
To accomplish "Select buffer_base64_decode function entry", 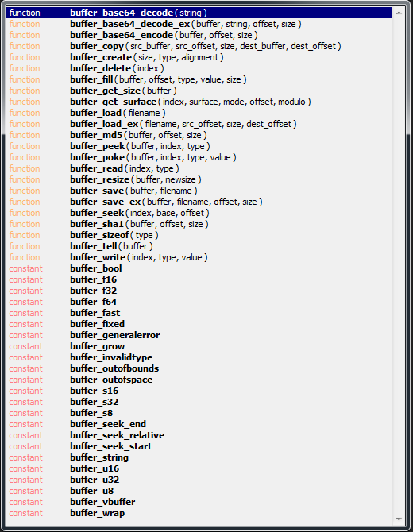I will 199,13.
